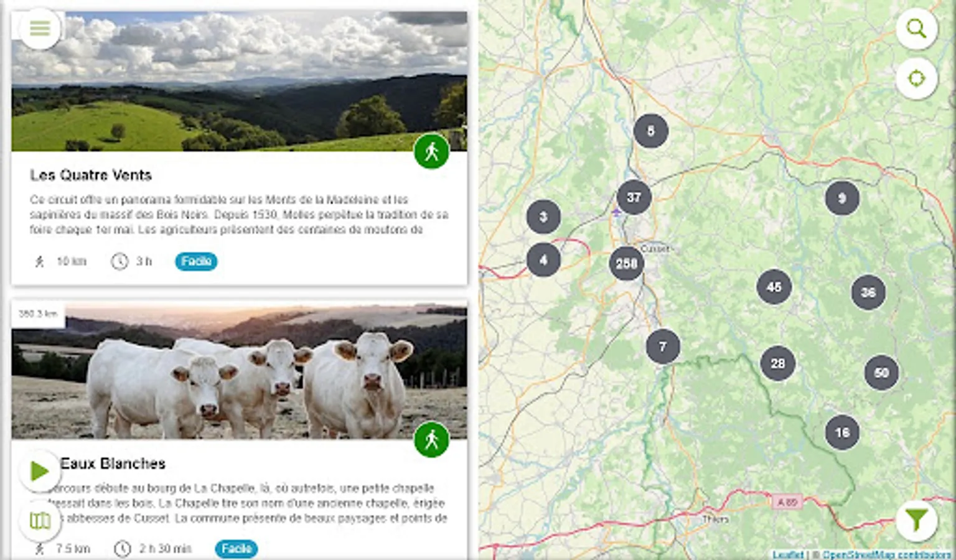Expand the map cluster labeled 50
This screenshot has width=956, height=560.
881,373
